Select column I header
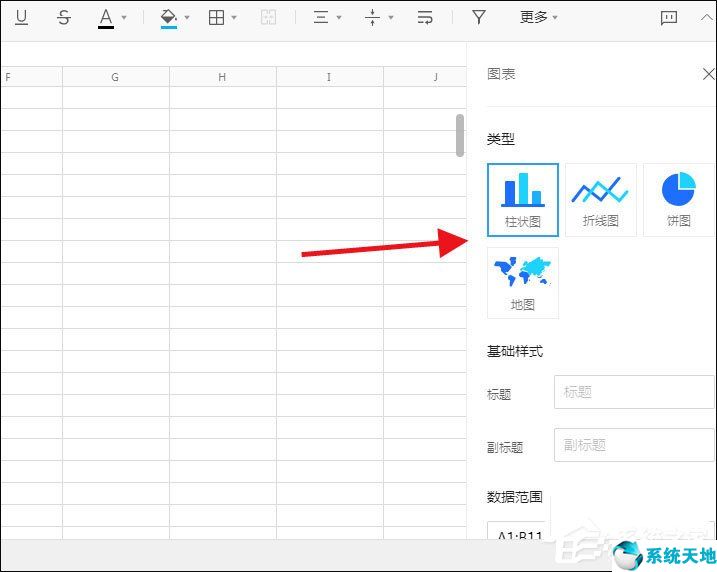This screenshot has width=717, height=572. point(330,77)
